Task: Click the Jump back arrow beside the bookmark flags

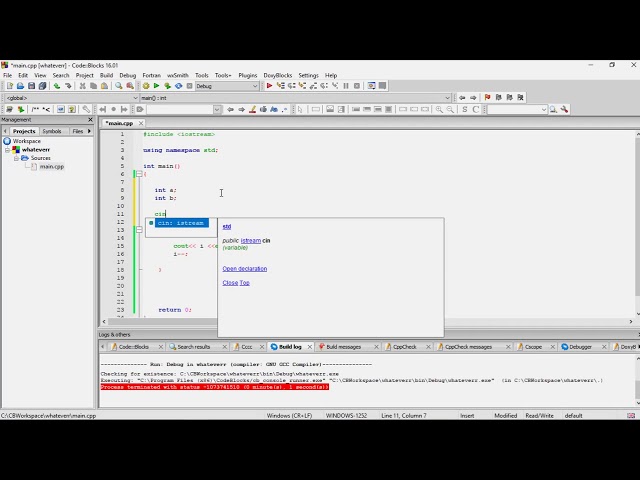Action: [462, 98]
